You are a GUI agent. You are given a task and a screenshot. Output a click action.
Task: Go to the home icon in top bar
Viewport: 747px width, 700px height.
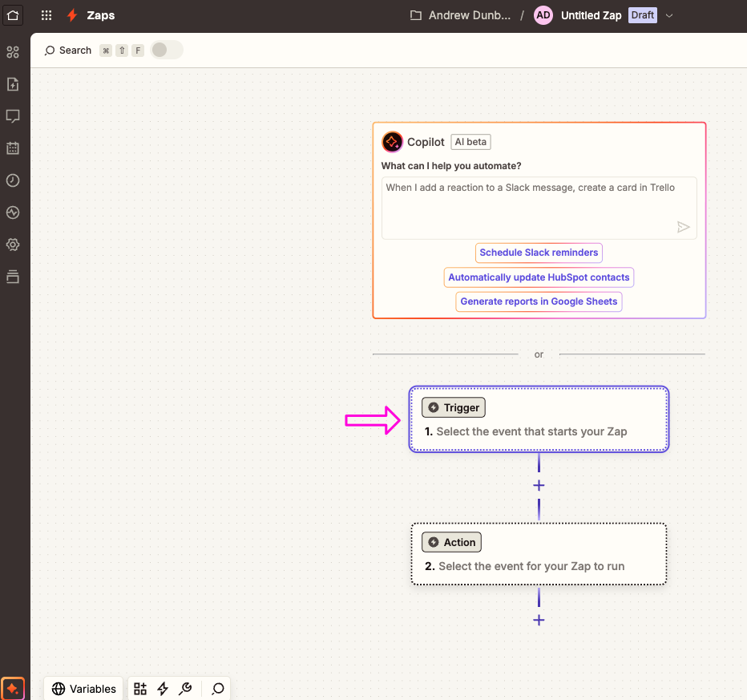(x=13, y=15)
